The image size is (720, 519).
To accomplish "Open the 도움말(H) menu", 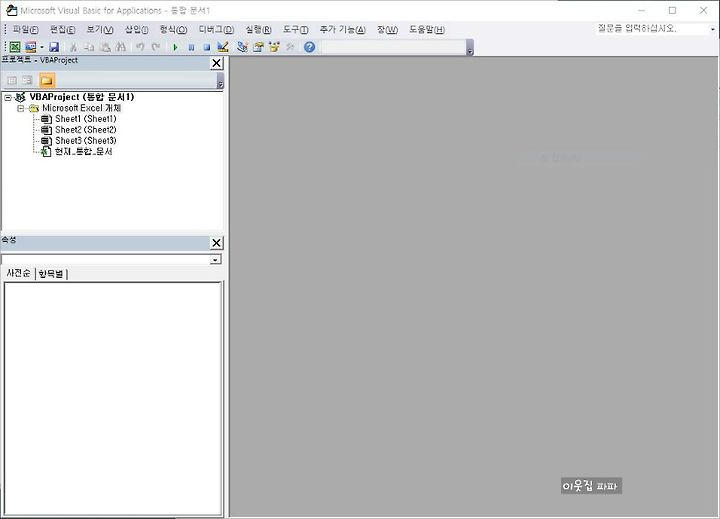I will click(427, 29).
